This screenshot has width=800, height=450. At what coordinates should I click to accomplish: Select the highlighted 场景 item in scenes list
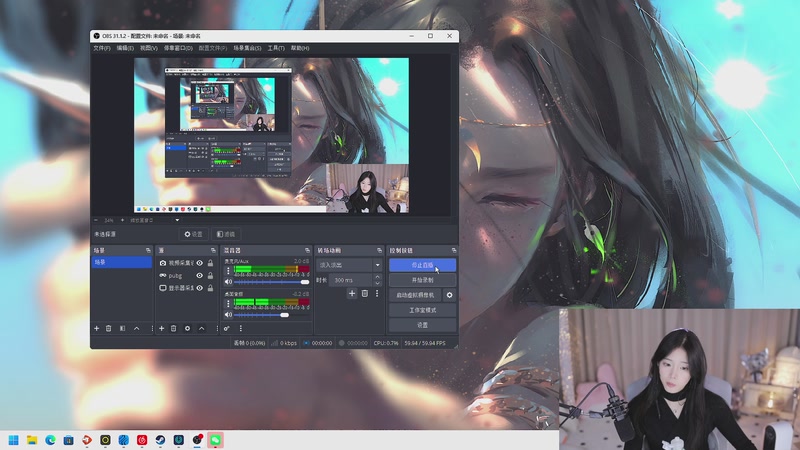121,262
